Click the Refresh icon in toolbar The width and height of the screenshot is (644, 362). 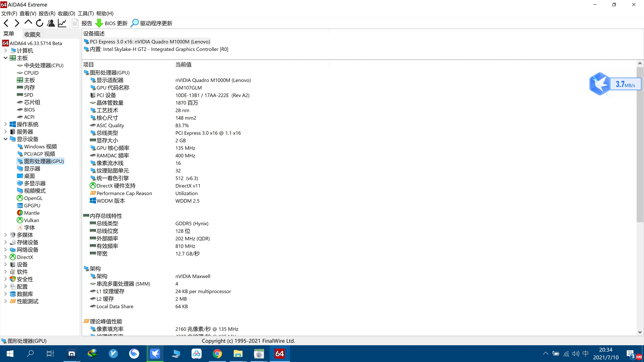pos(40,23)
